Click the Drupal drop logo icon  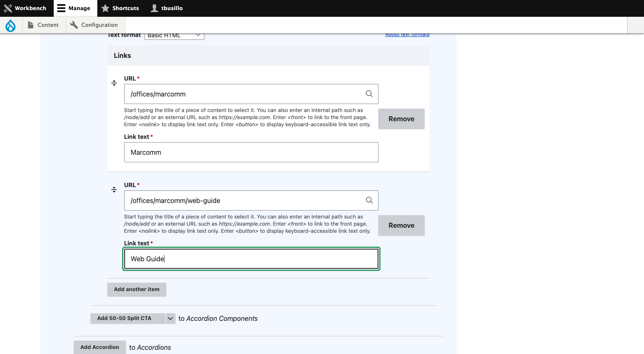coord(10,25)
